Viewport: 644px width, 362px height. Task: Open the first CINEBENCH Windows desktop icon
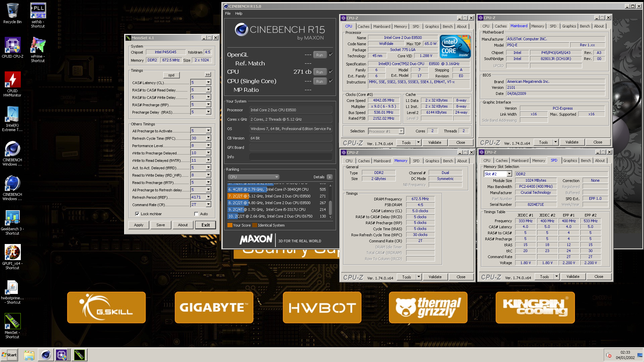click(x=12, y=154)
